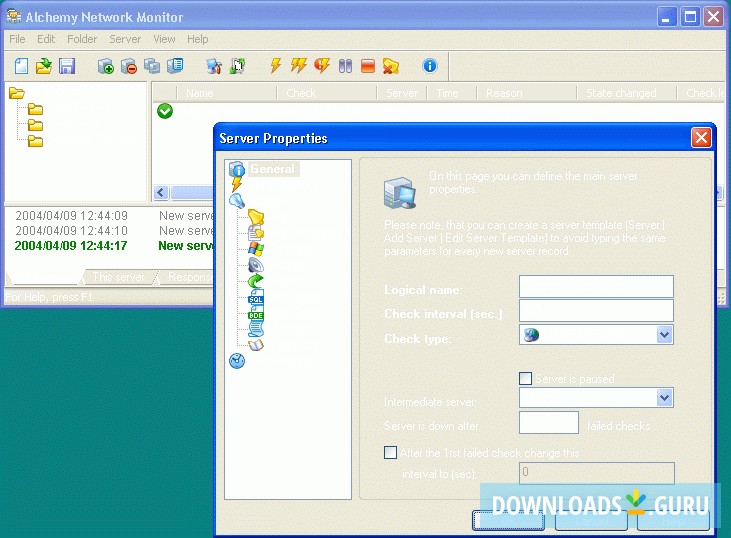Click the Name column header

point(227,93)
